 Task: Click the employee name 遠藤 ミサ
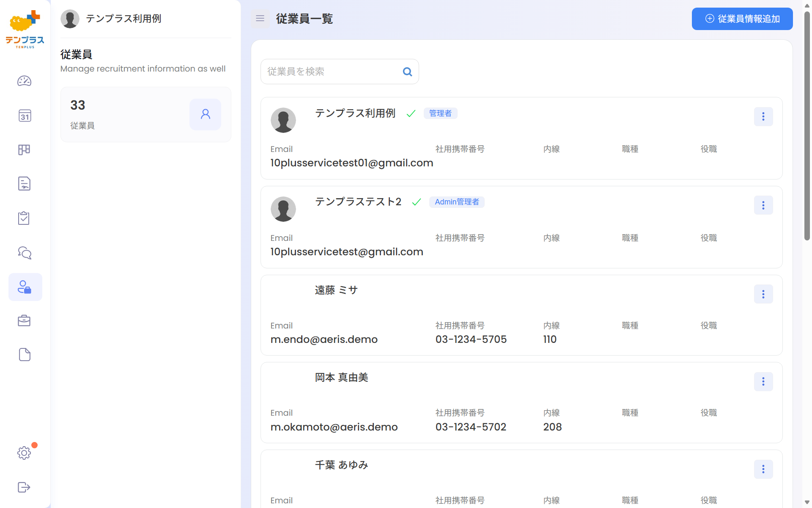[x=336, y=290]
